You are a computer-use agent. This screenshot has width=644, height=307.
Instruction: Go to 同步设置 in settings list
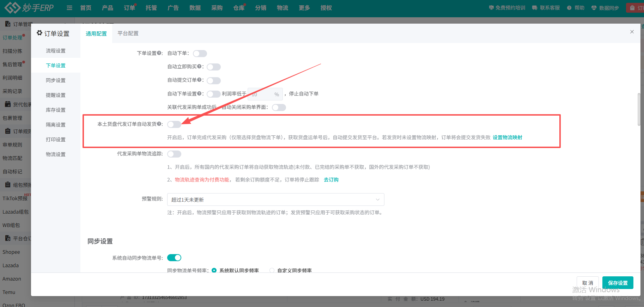56,80
